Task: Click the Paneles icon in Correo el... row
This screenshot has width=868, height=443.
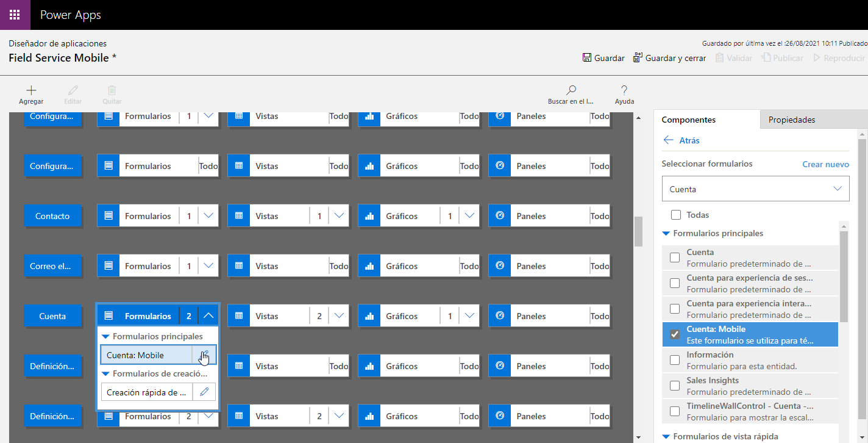Action: coord(500,266)
